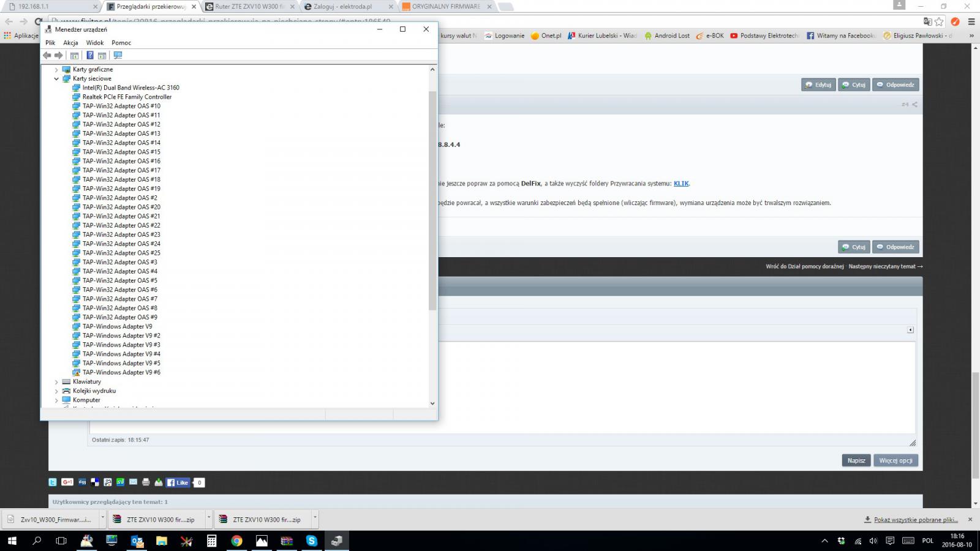Collapse Karty sieciowe tree node
The width and height of the screenshot is (980, 551).
56,79
